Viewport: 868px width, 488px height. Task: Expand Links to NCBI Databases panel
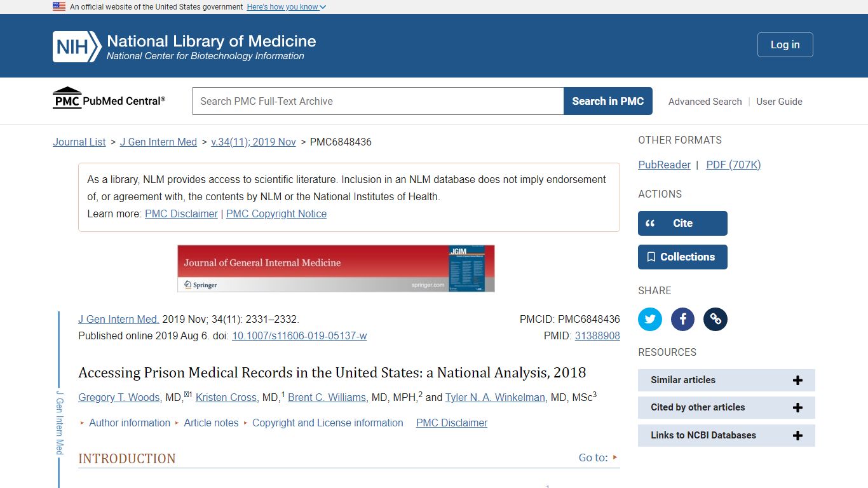click(726, 435)
